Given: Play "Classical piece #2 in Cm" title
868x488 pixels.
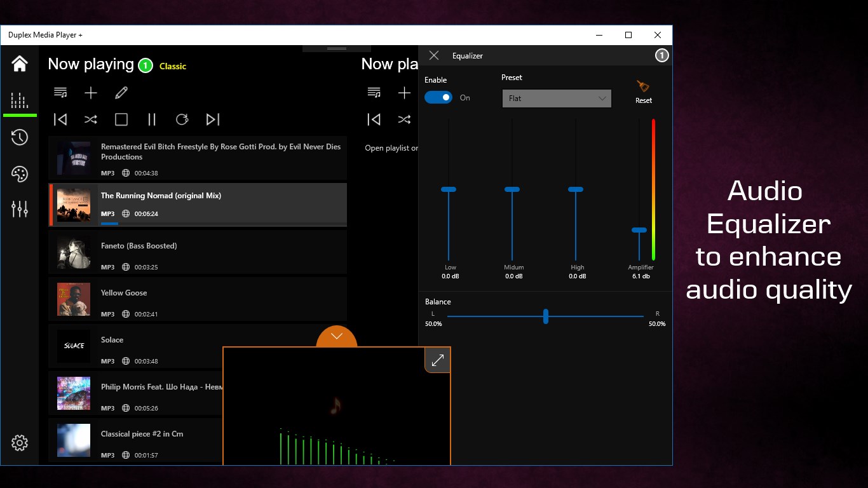Looking at the screenshot, I should click(x=142, y=434).
